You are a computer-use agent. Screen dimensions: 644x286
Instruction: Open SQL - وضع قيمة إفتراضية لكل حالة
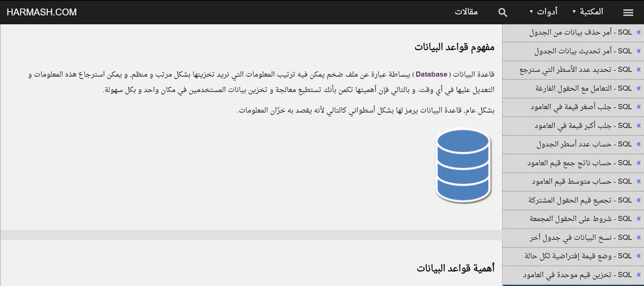573,255
